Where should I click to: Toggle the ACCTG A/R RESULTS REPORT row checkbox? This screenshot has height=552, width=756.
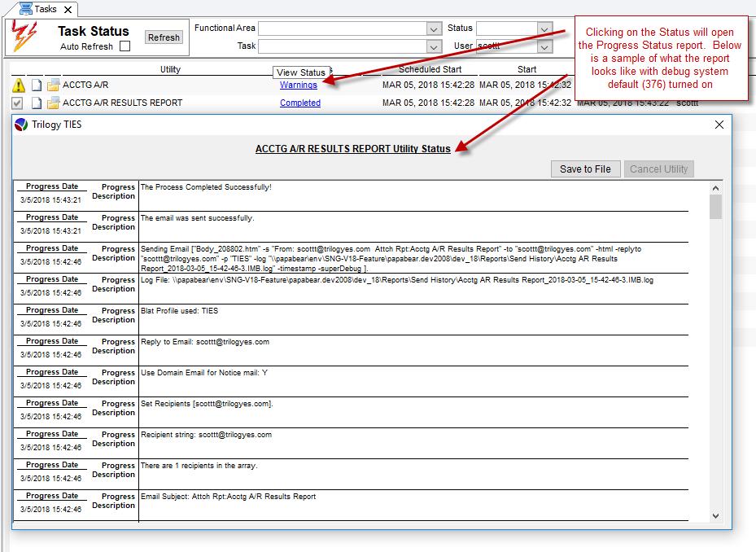[18, 103]
